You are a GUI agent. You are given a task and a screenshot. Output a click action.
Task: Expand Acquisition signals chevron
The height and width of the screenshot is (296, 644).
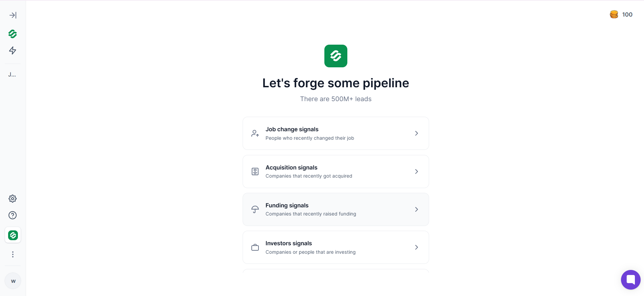point(417,172)
